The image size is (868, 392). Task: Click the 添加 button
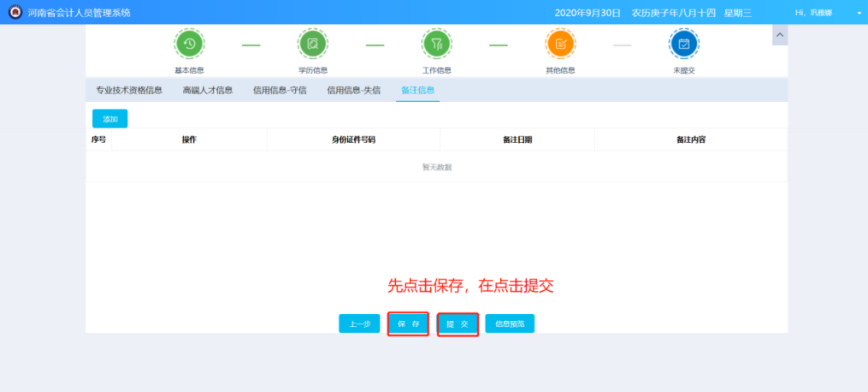tap(109, 119)
